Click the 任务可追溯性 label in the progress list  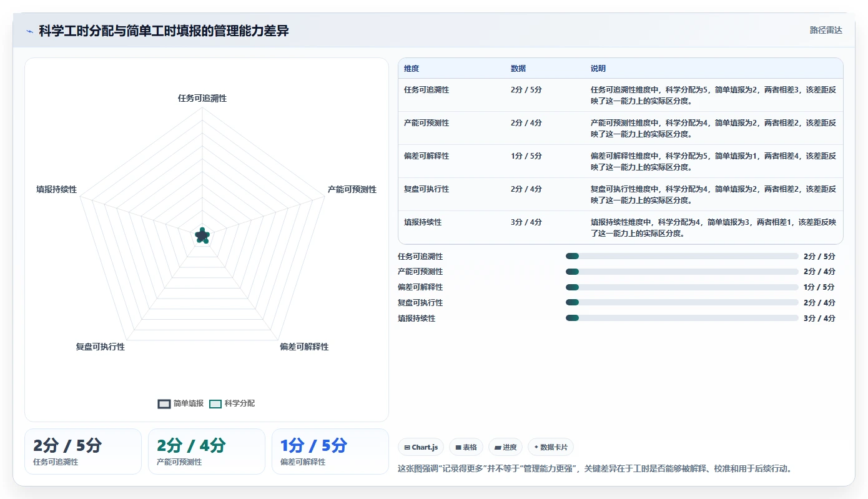tap(420, 257)
